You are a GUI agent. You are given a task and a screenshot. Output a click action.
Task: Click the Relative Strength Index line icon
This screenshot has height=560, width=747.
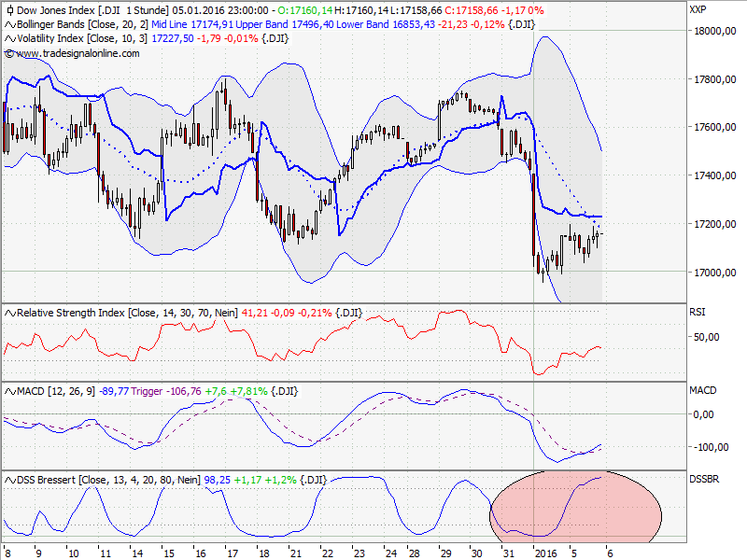[x=10, y=313]
